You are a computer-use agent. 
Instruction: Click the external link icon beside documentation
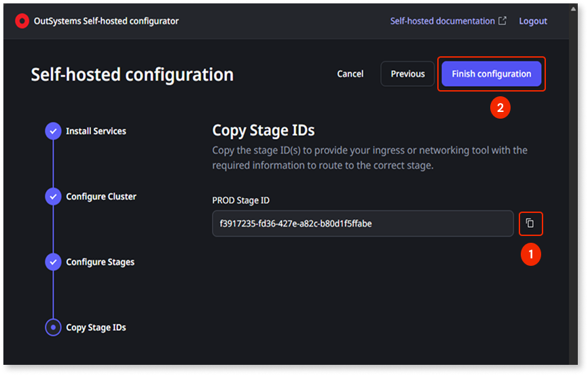502,20
